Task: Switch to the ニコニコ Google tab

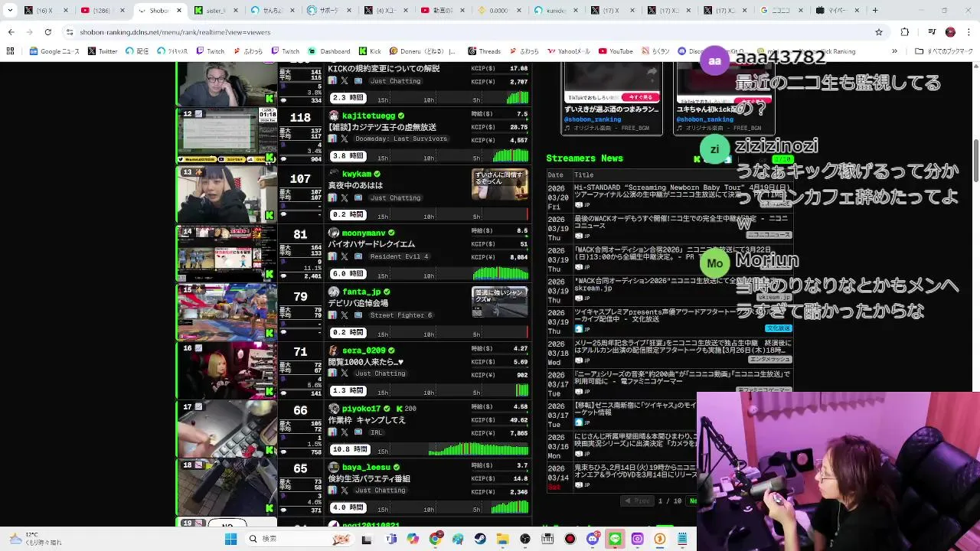Action: [x=782, y=11]
